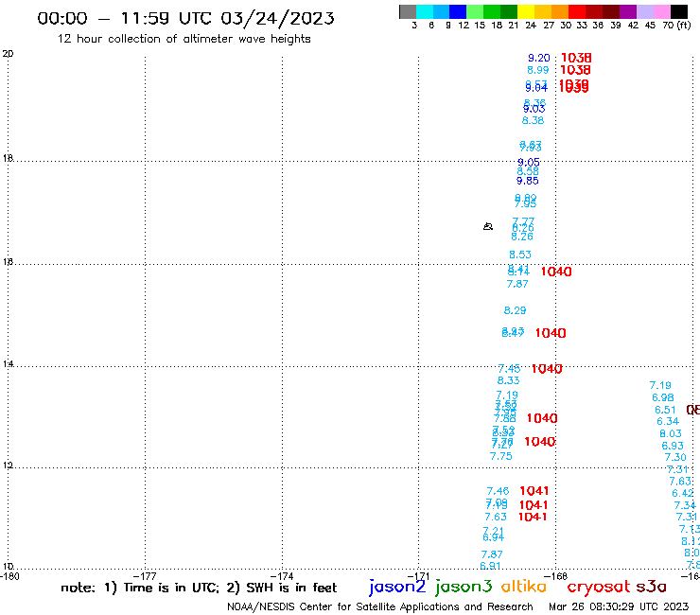Click the black swatch at the legend's end
Screen dimensions: 700x615
678,11
